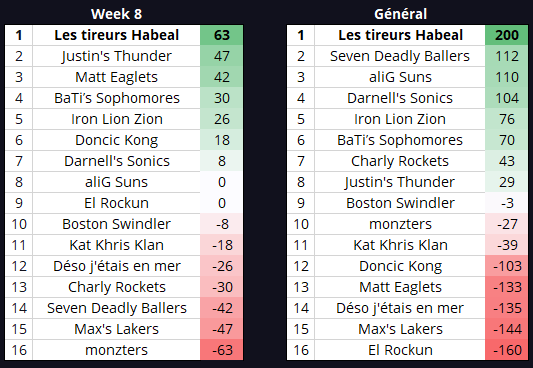Select Kat Khris Klan with score -39
The width and height of the screenshot is (533, 368).
coord(400,245)
